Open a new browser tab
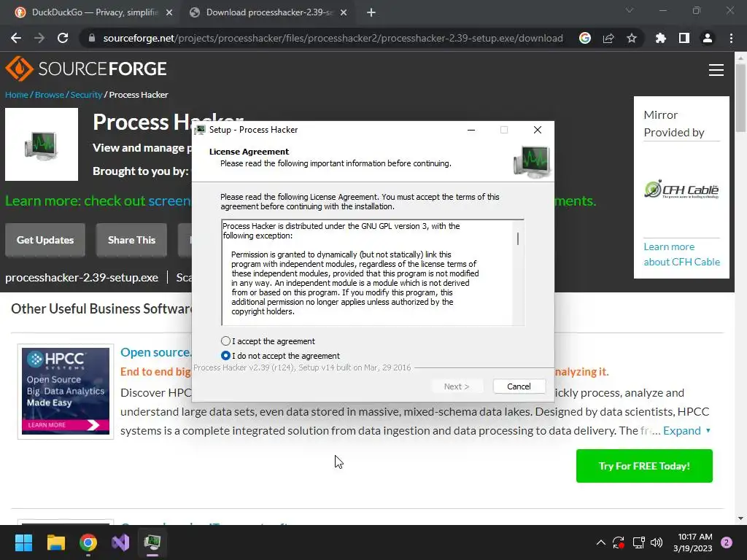This screenshot has height=560, width=747. point(371,13)
